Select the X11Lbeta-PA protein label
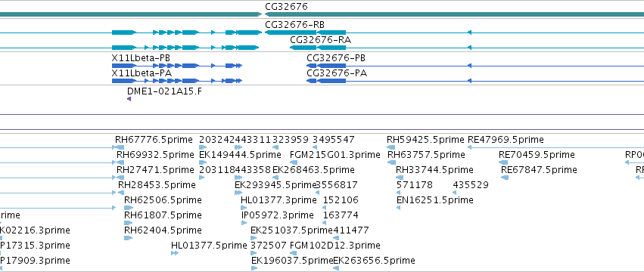This screenshot has height=272, width=644. click(x=142, y=73)
